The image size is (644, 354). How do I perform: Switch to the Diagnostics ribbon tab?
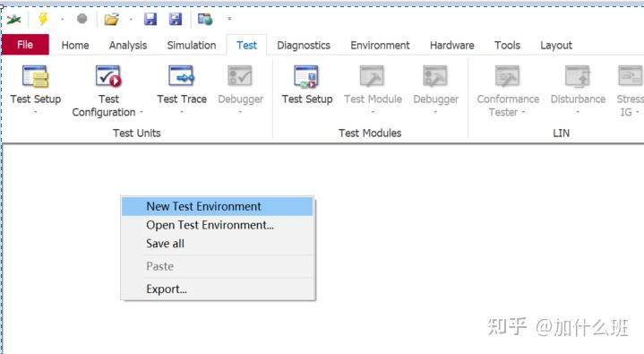[304, 45]
